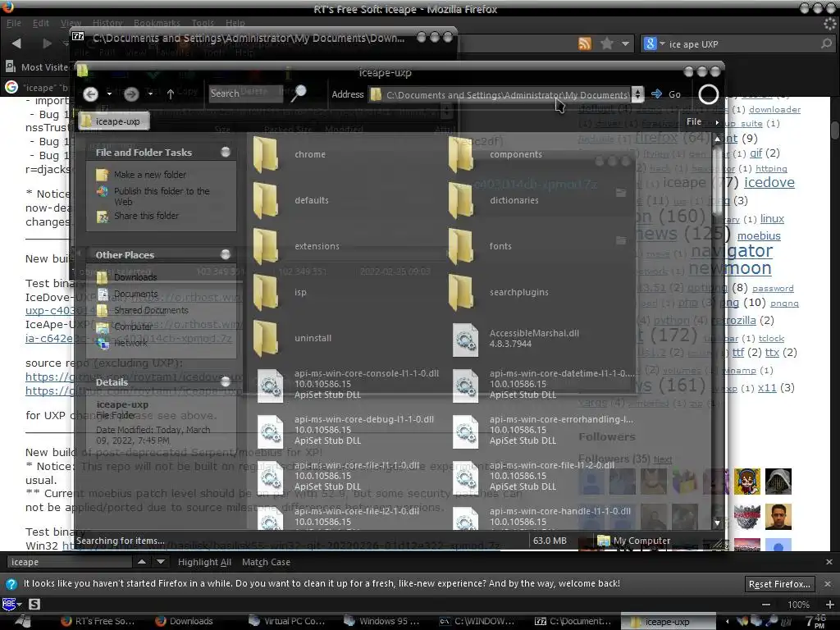Switch to Downloads taskbar button
Image resolution: width=840 pixels, height=630 pixels.
pyautogui.click(x=185, y=621)
